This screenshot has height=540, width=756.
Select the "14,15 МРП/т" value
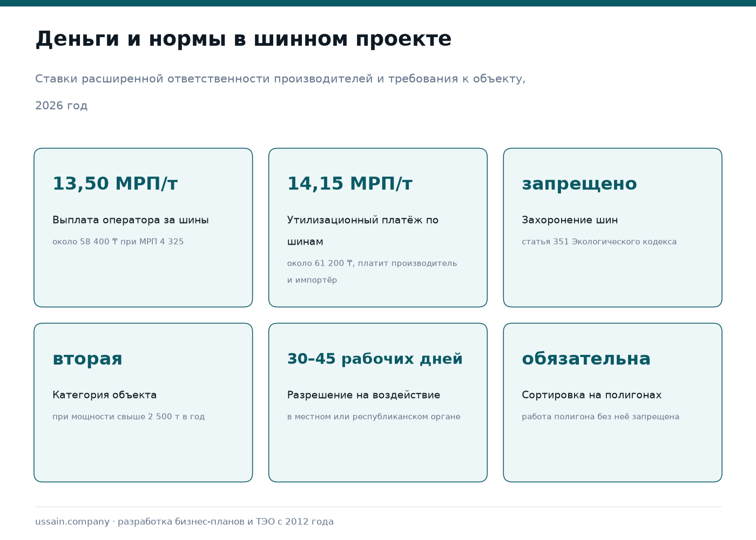350,184
